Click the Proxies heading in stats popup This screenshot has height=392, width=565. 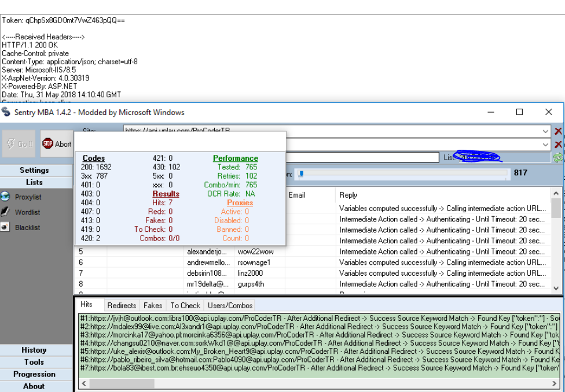pyautogui.click(x=240, y=203)
